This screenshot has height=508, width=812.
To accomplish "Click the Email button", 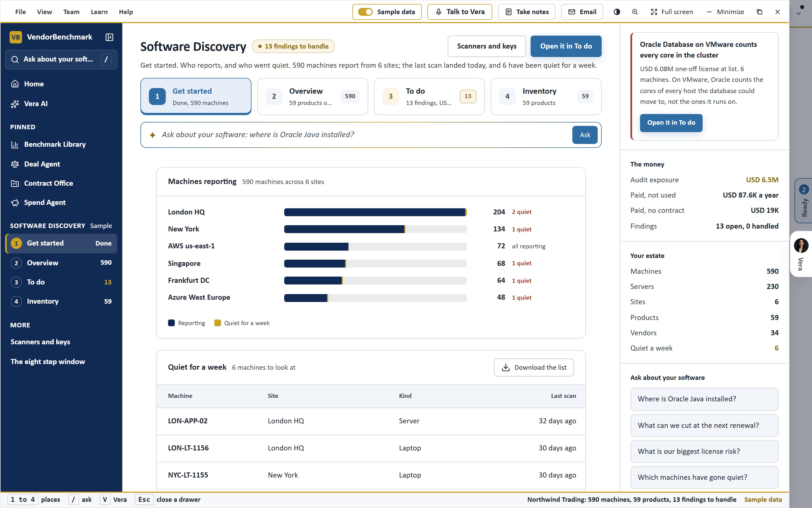I will 582,12.
